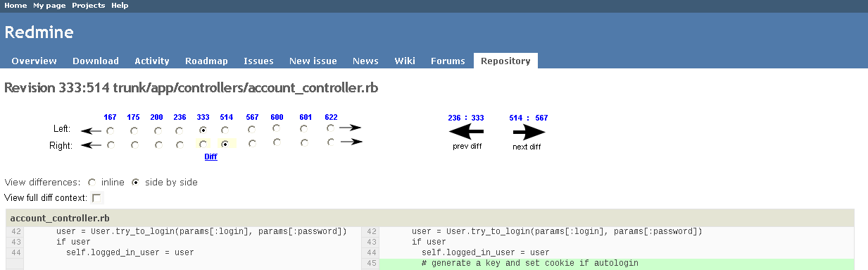Click revision number 514 header label
Screen dimensions: 868x270
coord(226,117)
